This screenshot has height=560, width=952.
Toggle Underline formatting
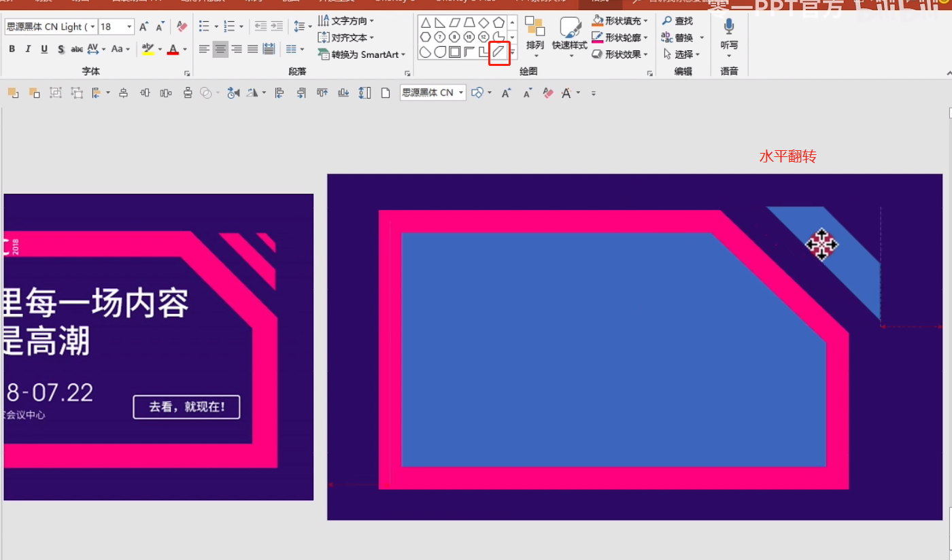point(44,49)
